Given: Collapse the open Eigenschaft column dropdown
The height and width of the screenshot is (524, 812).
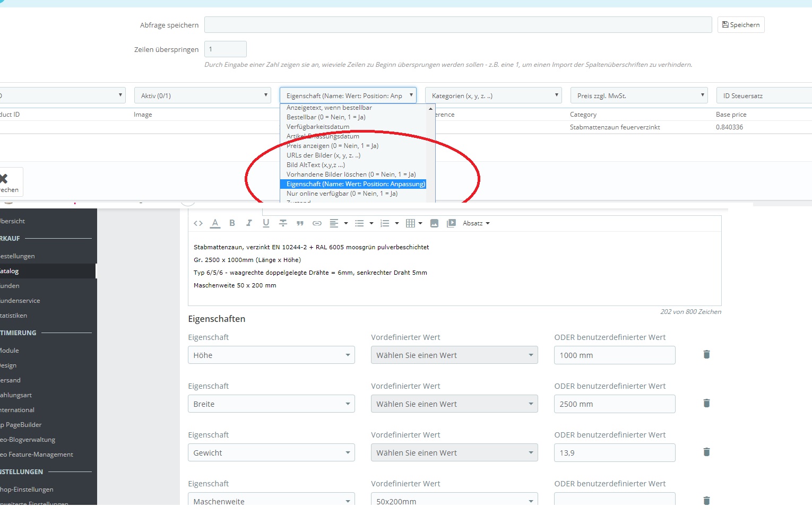Looking at the screenshot, I should coord(348,95).
